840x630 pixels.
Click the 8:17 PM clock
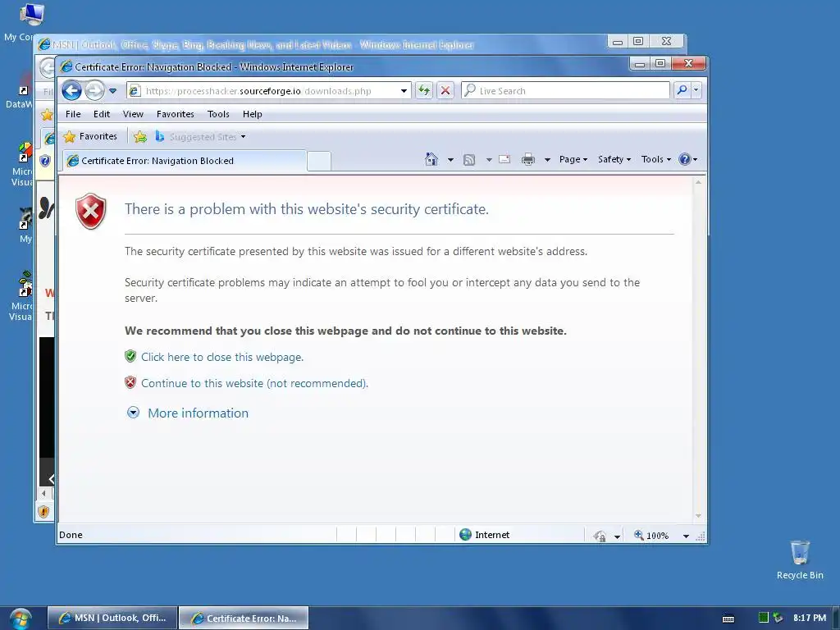click(x=810, y=618)
